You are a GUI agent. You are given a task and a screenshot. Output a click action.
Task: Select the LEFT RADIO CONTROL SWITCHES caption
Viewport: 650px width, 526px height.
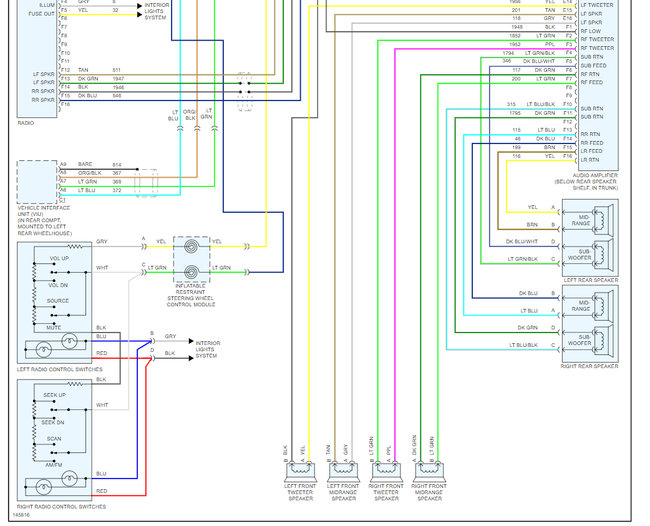tap(60, 369)
